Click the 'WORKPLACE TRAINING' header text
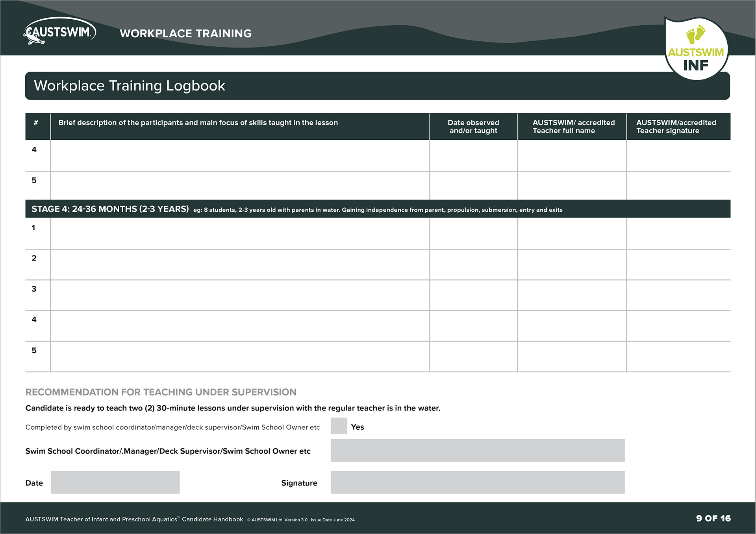This screenshot has height=534, width=756. [x=185, y=33]
